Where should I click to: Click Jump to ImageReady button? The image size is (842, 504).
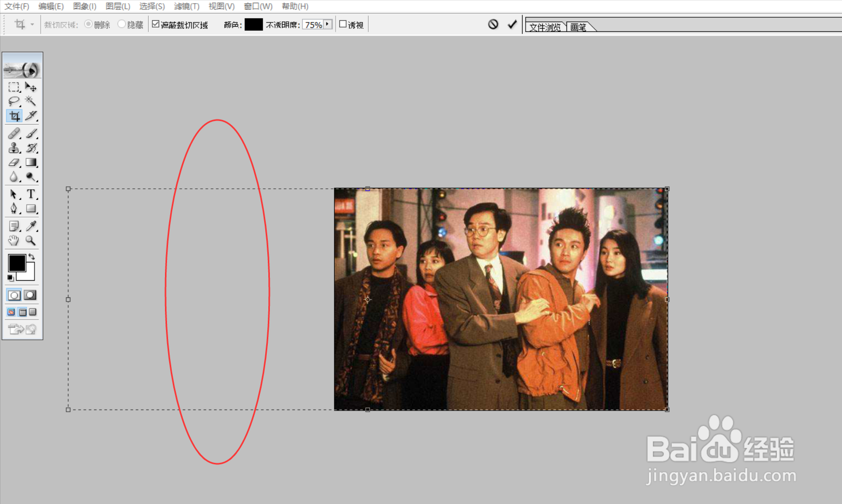(x=22, y=329)
